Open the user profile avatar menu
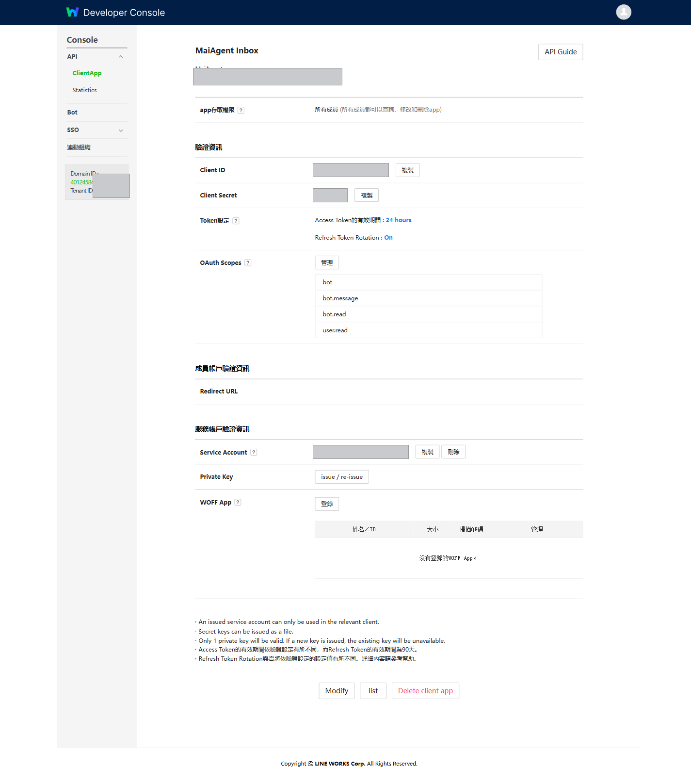Image resolution: width=691 pixels, height=784 pixels. (x=624, y=12)
